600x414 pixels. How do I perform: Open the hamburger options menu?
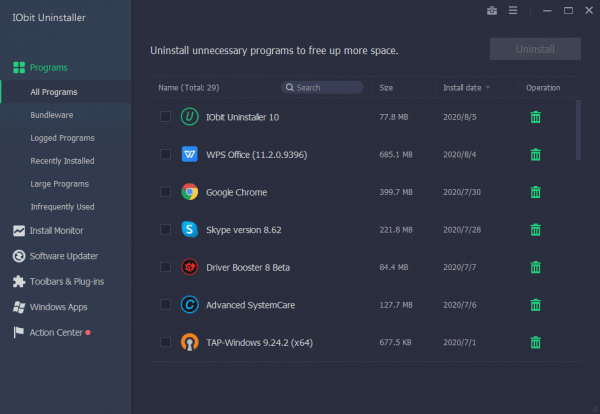pos(513,11)
